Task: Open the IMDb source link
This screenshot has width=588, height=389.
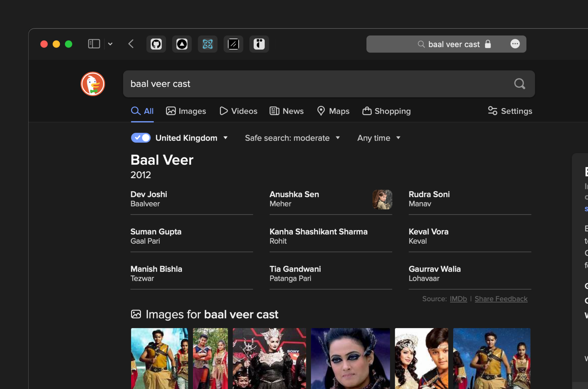Action: pyautogui.click(x=458, y=299)
